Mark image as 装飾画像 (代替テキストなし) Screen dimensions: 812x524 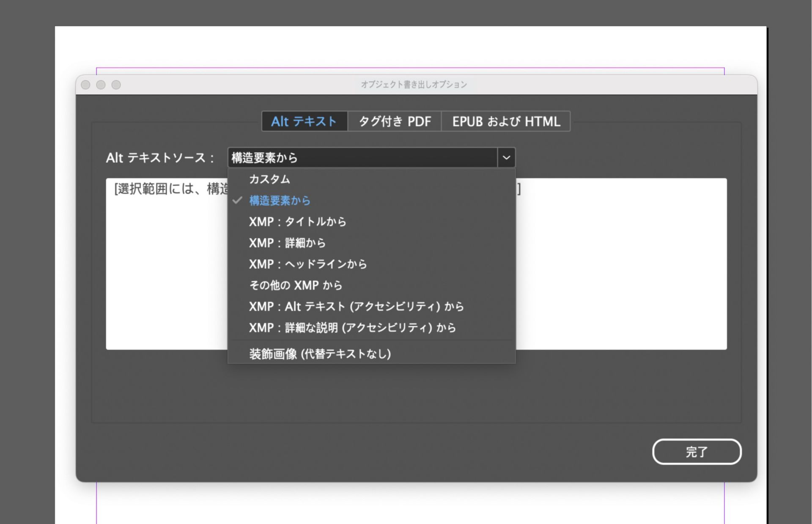click(x=320, y=354)
